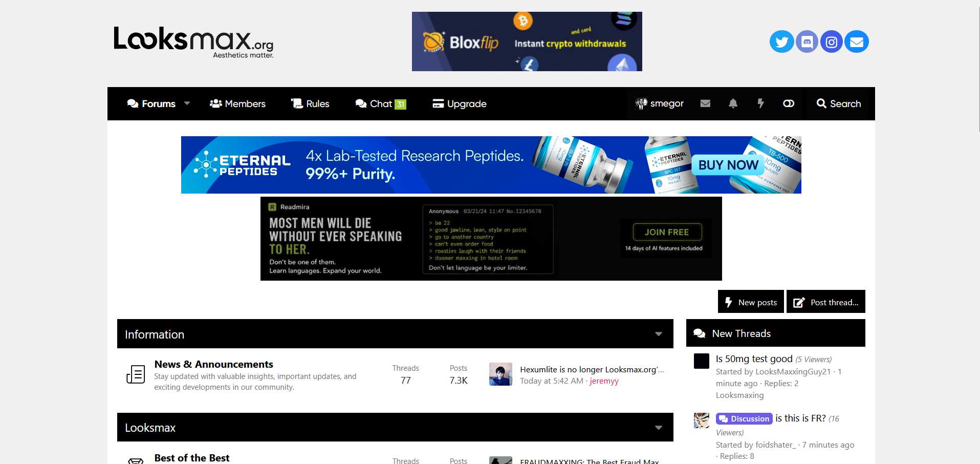Click the Bloxflip ad banner
Screen dimensions: 980x464
527,41
